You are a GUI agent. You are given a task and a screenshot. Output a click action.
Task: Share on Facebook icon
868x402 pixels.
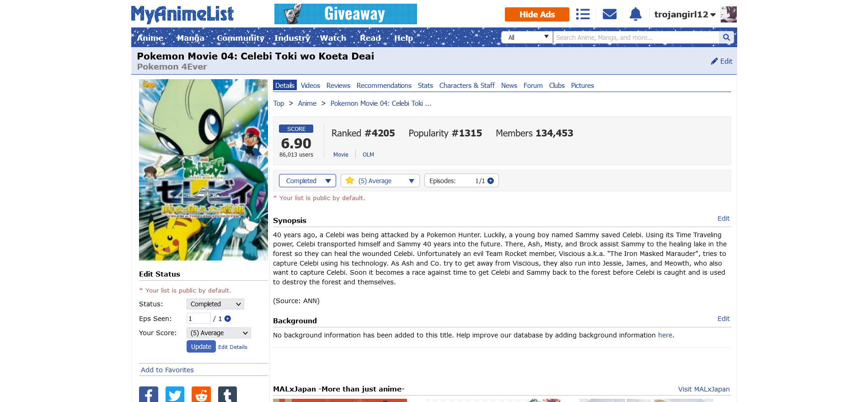tap(149, 394)
